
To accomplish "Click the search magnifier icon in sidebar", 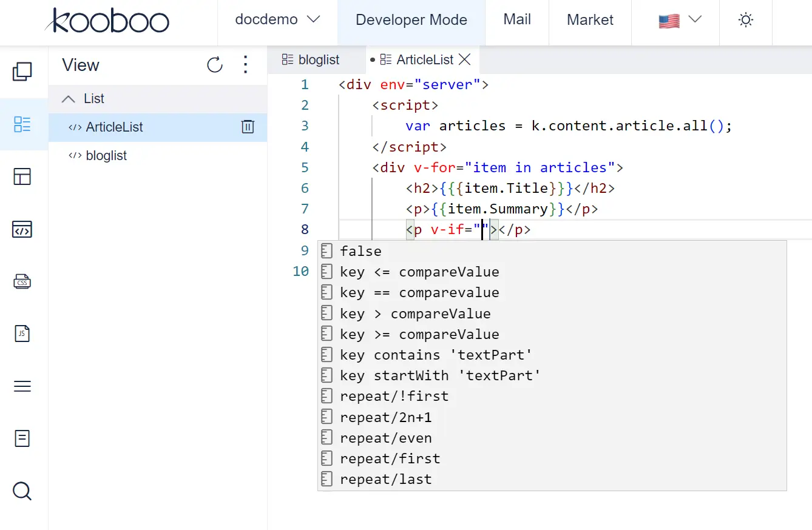I will click(22, 491).
